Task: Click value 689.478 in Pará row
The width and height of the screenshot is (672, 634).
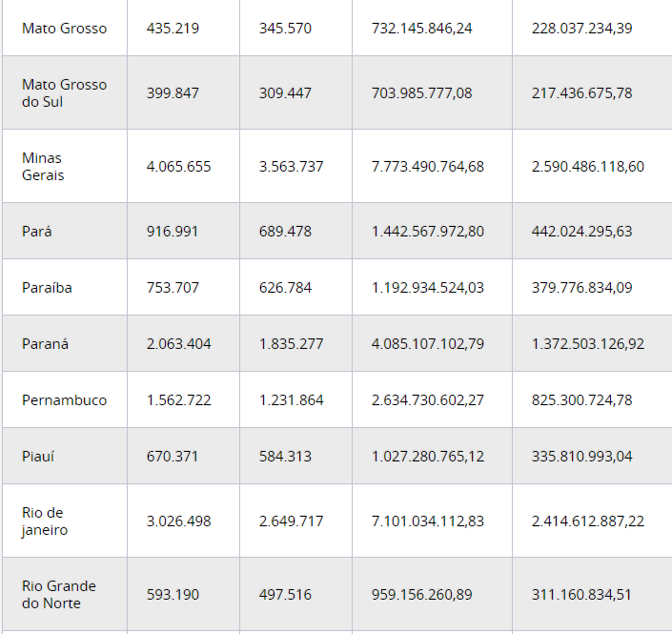Action: (285, 232)
